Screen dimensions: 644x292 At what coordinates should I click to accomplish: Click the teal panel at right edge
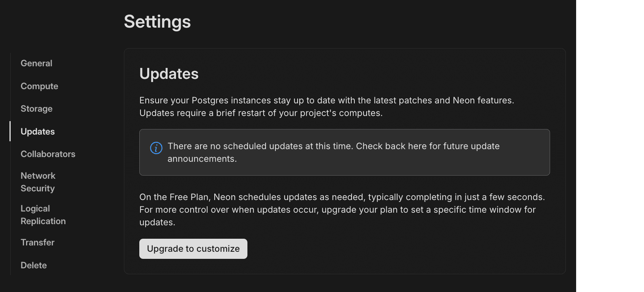(610, 146)
